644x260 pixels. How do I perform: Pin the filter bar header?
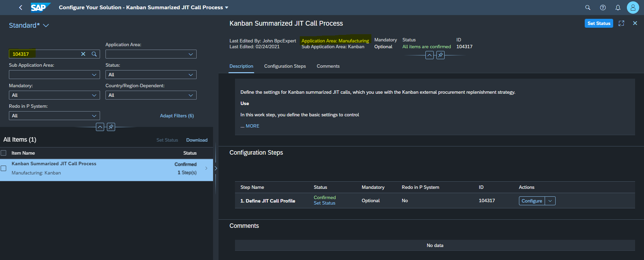(x=111, y=127)
